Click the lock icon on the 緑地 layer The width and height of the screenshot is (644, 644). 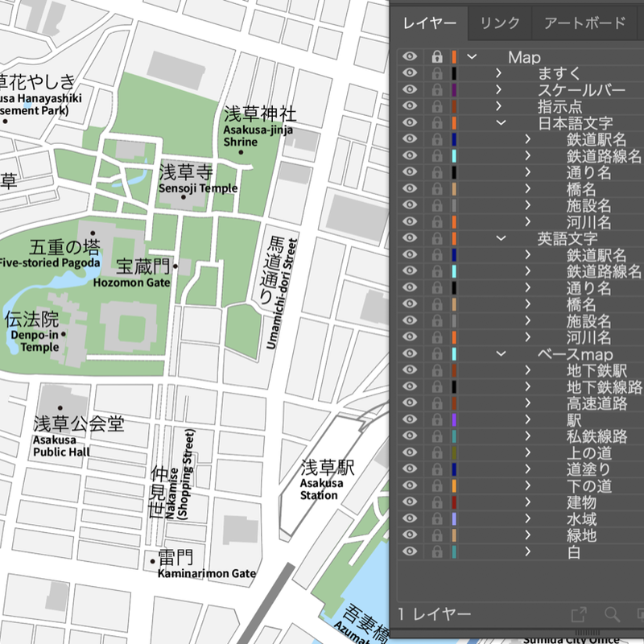click(x=437, y=535)
